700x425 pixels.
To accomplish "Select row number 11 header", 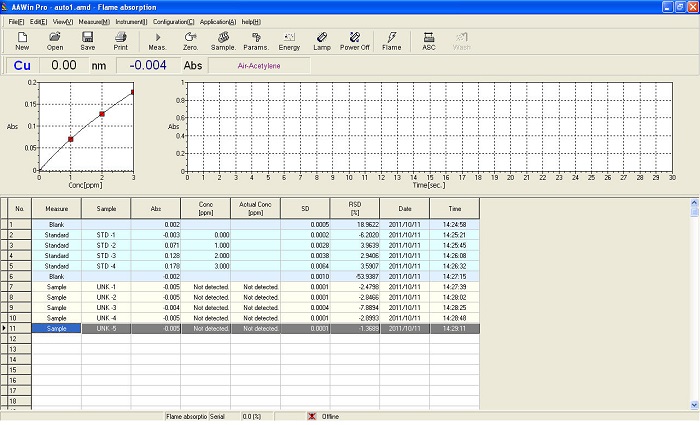I will point(19,328).
